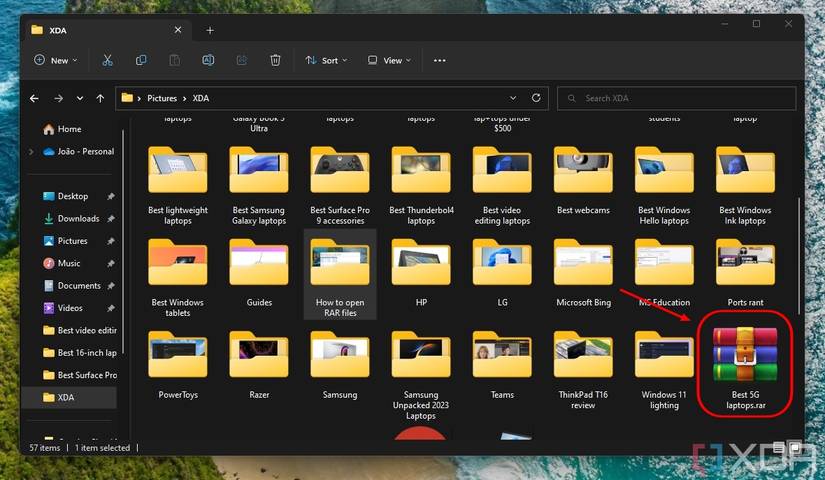Switch to large thumbnails view in status bar
The width and height of the screenshot is (825, 480).
(794, 447)
